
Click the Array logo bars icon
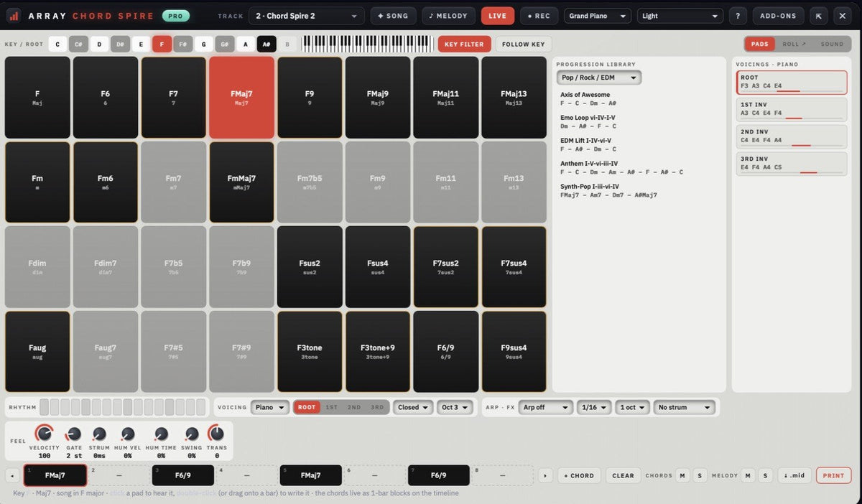click(14, 16)
